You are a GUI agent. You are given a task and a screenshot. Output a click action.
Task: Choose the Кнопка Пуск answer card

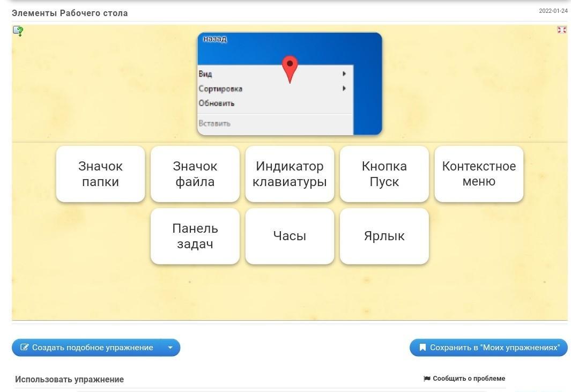[384, 174]
